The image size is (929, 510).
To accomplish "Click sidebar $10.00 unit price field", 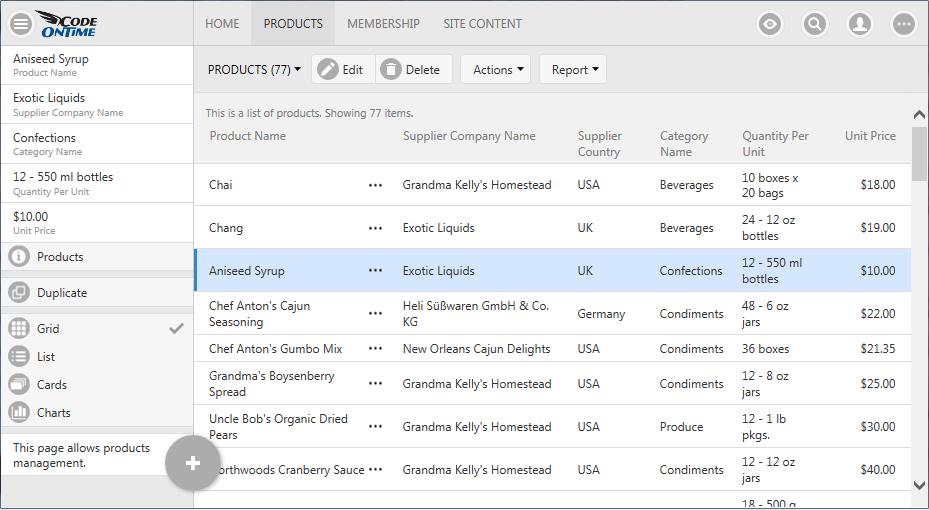I will pyautogui.click(x=97, y=223).
